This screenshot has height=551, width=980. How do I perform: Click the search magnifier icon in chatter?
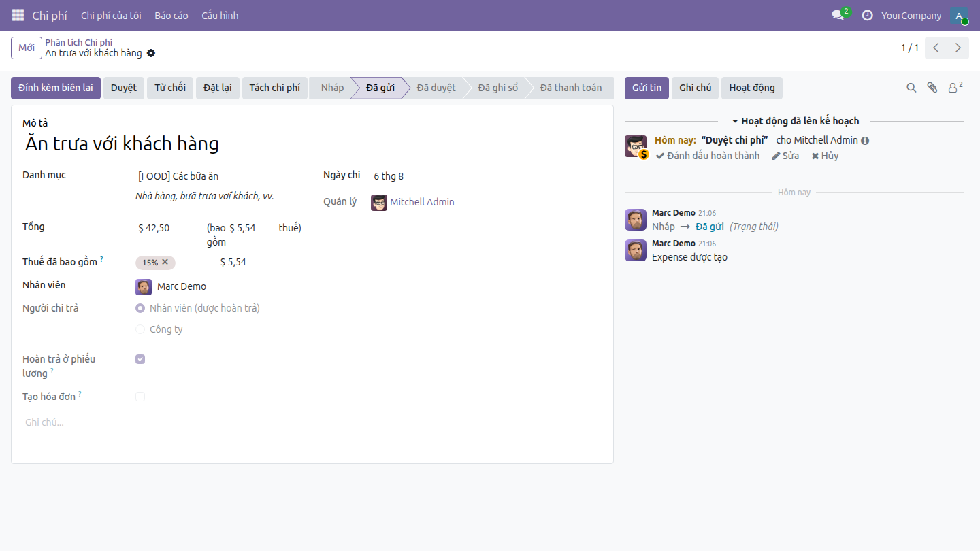click(911, 88)
